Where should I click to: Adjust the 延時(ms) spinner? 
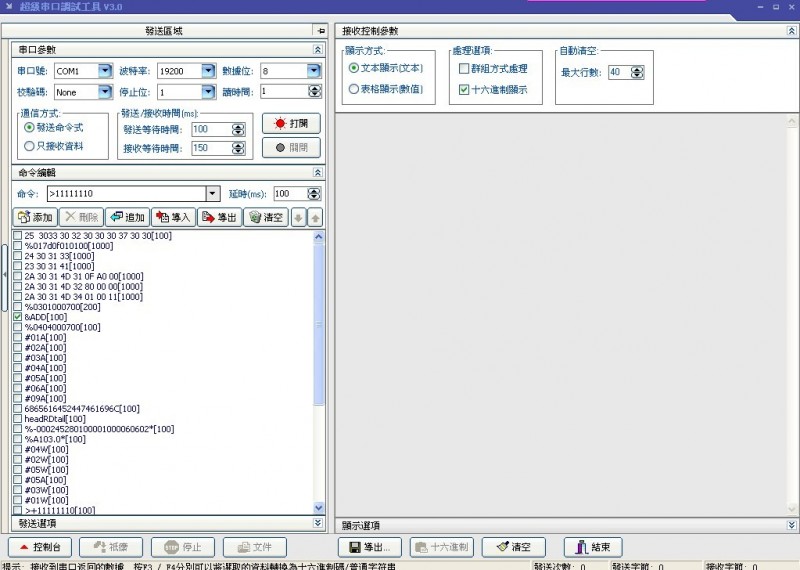pos(314,193)
